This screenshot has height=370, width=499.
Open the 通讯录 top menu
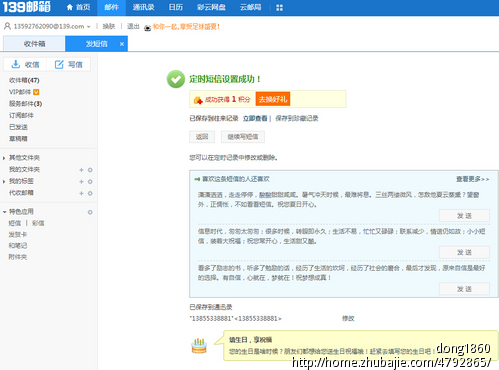click(143, 7)
